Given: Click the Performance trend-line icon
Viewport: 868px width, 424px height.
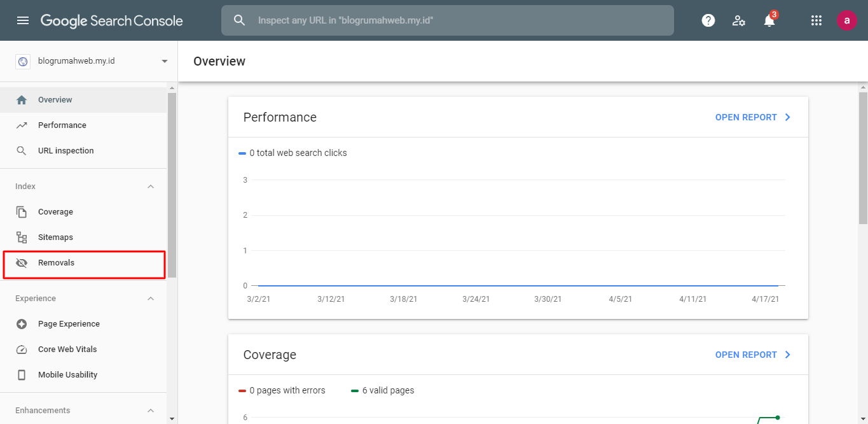Looking at the screenshot, I should click(x=22, y=125).
